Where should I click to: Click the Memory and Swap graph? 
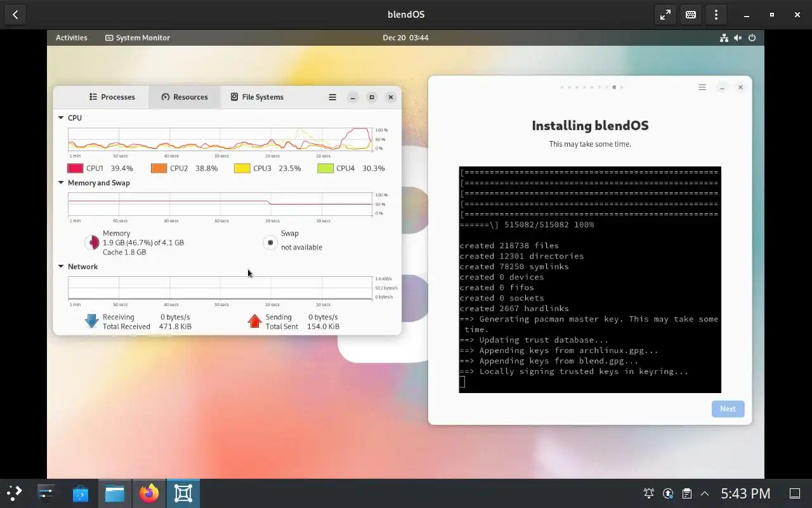tap(220, 204)
